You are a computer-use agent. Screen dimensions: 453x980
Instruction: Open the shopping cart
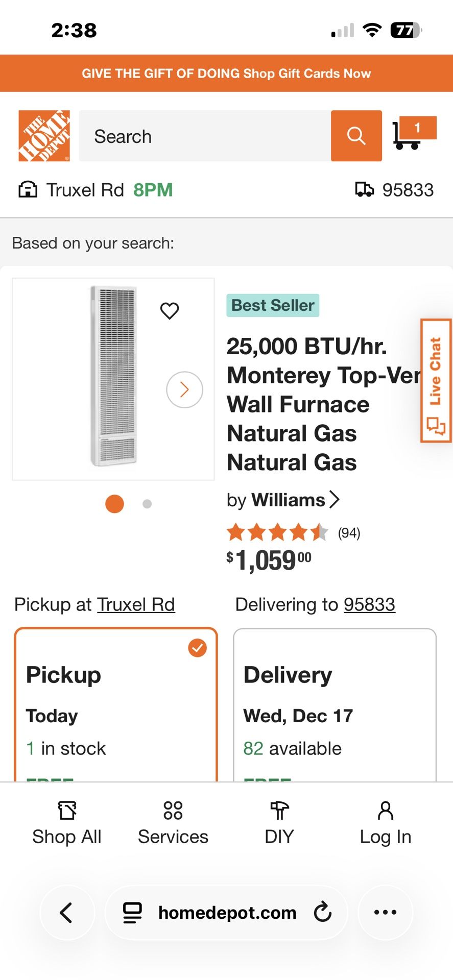point(413,134)
